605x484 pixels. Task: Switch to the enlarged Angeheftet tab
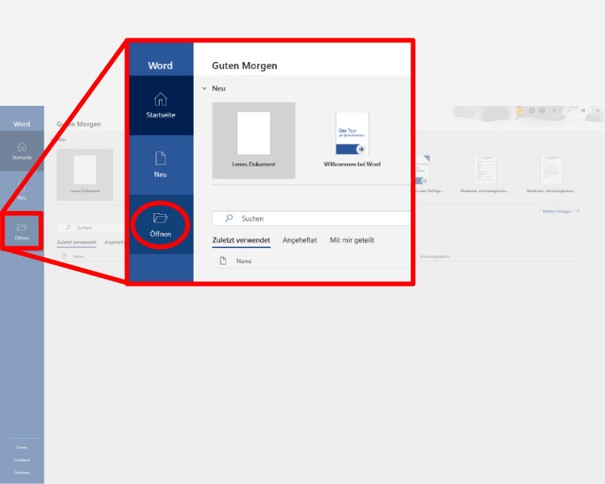point(301,240)
